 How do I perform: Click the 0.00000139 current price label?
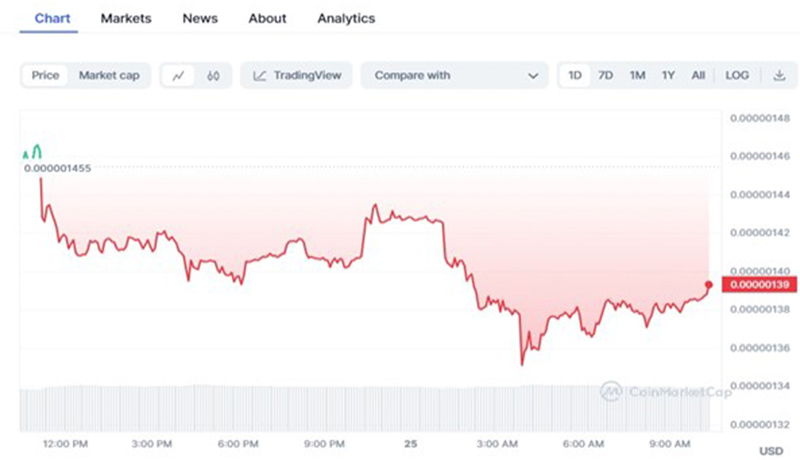tap(760, 285)
